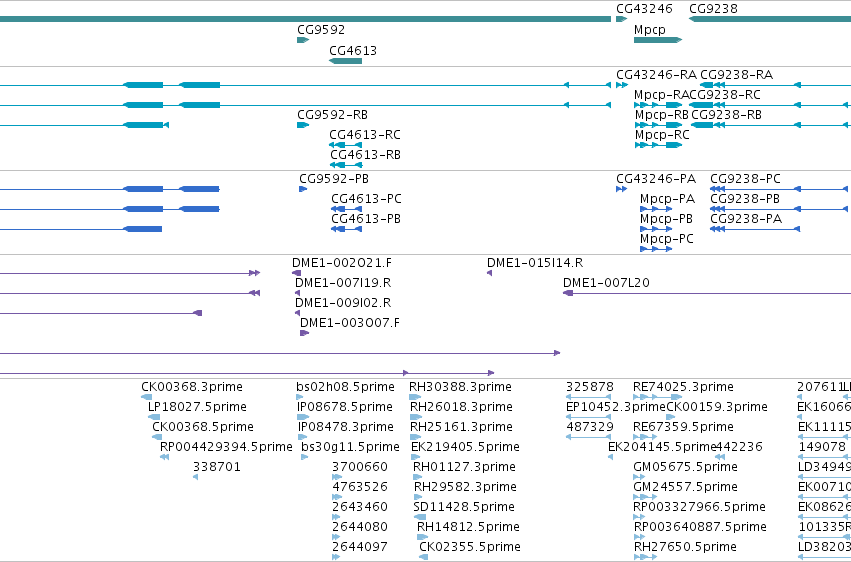
Task: Open EST label IP08478.3prime
Action: tap(345, 427)
